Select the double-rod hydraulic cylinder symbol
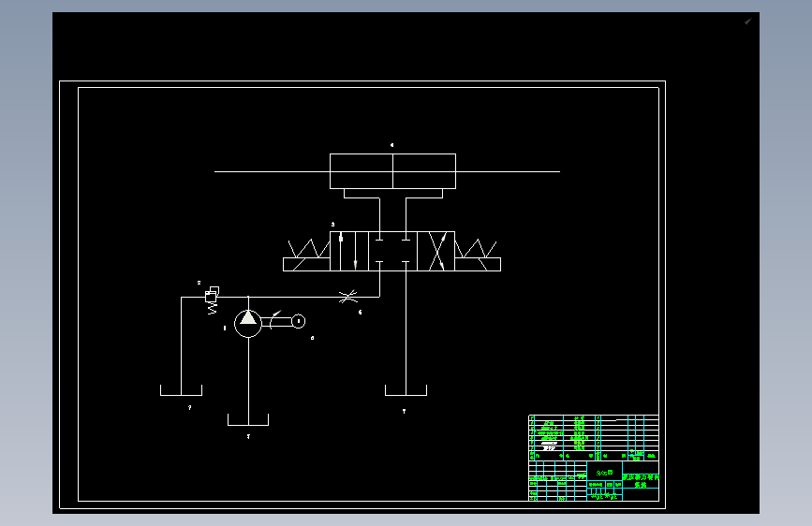The height and width of the screenshot is (526, 812). [x=392, y=171]
